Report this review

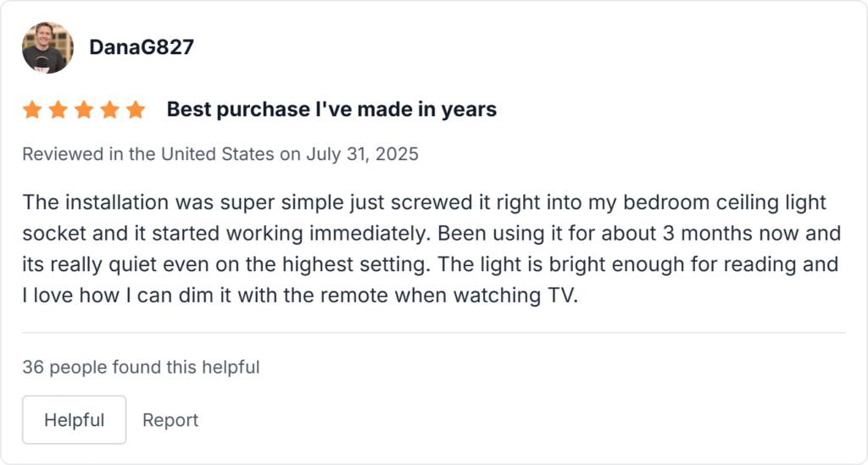(170, 420)
